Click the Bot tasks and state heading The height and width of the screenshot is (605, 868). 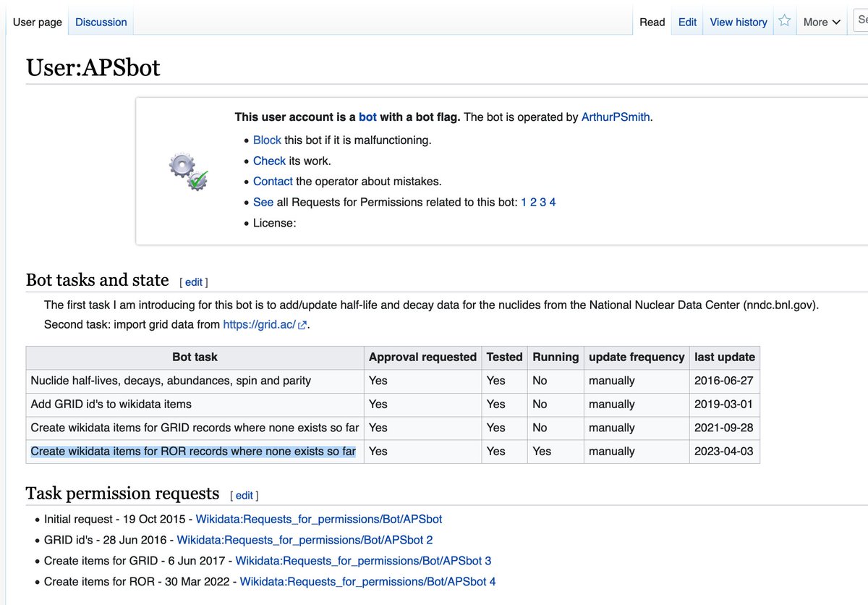pyautogui.click(x=98, y=280)
